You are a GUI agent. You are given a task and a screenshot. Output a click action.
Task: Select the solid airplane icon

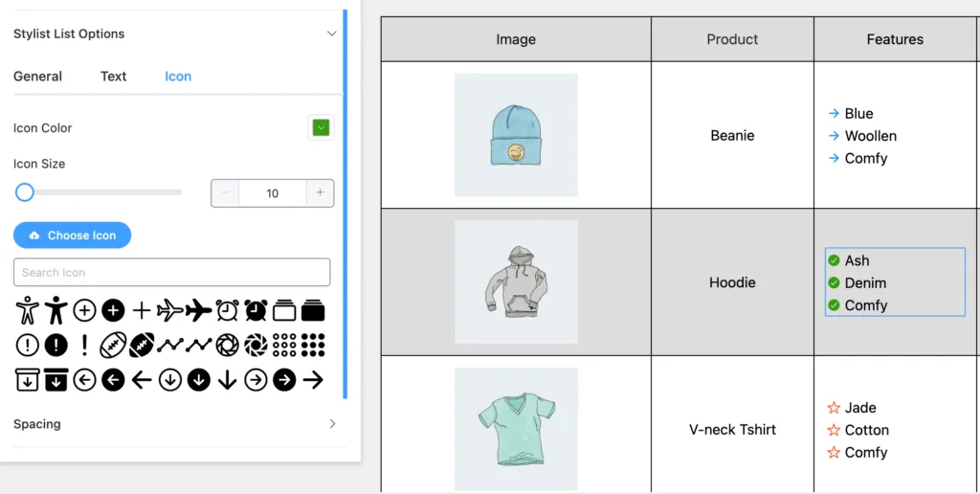coord(199,310)
